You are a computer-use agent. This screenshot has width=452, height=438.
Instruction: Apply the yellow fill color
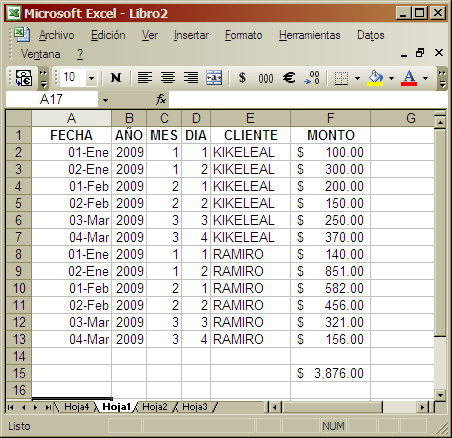(375, 78)
